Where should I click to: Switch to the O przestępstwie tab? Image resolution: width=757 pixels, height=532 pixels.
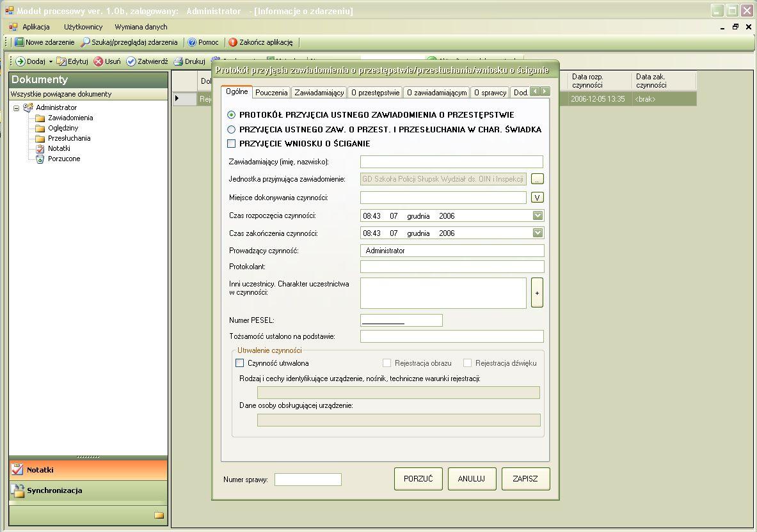pos(375,93)
